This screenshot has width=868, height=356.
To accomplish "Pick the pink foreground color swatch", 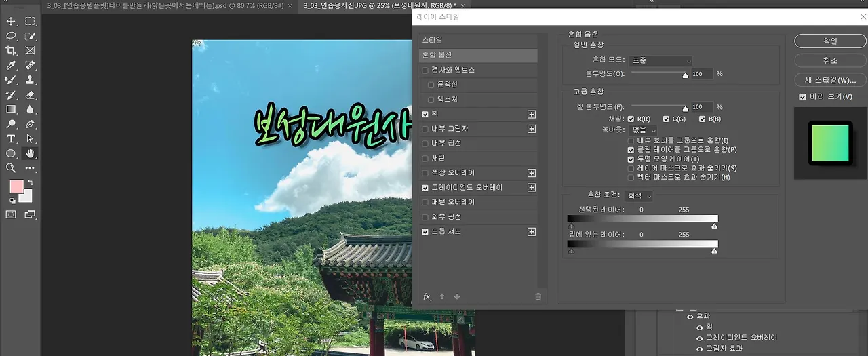I will tap(16, 186).
